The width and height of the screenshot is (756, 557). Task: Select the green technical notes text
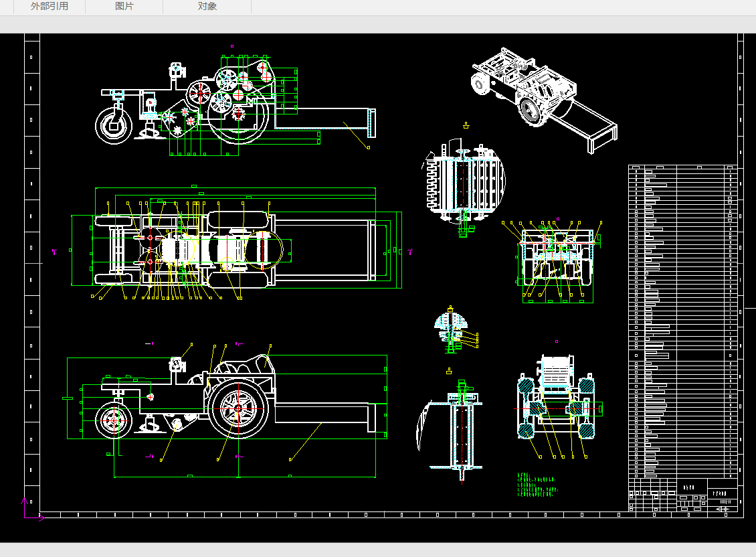537,485
